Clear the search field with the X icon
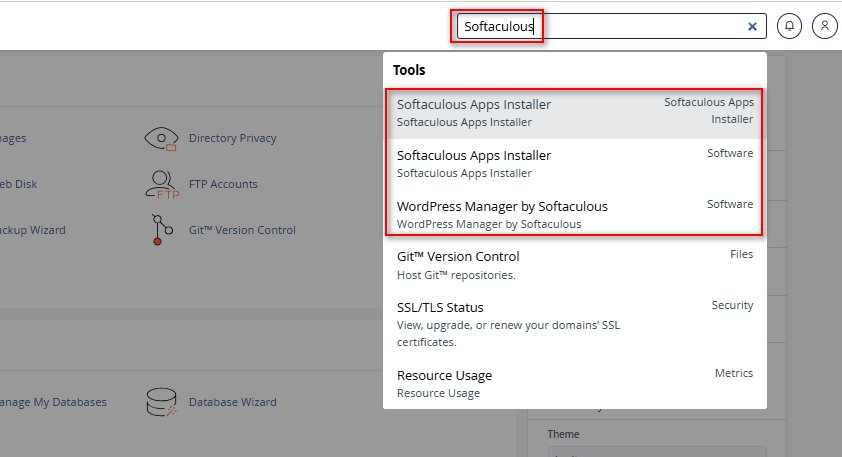The height and width of the screenshot is (457, 842). point(752,26)
